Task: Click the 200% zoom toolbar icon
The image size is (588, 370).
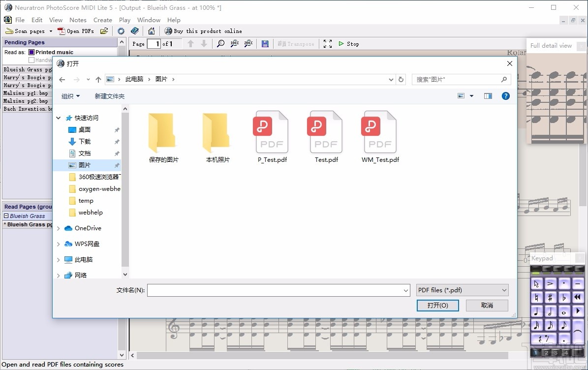Action: [248, 44]
